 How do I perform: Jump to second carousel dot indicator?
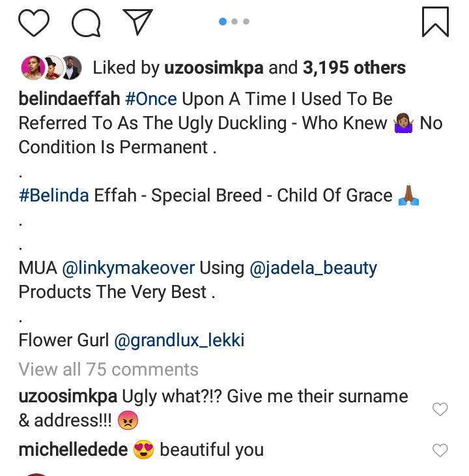pyautogui.click(x=234, y=22)
